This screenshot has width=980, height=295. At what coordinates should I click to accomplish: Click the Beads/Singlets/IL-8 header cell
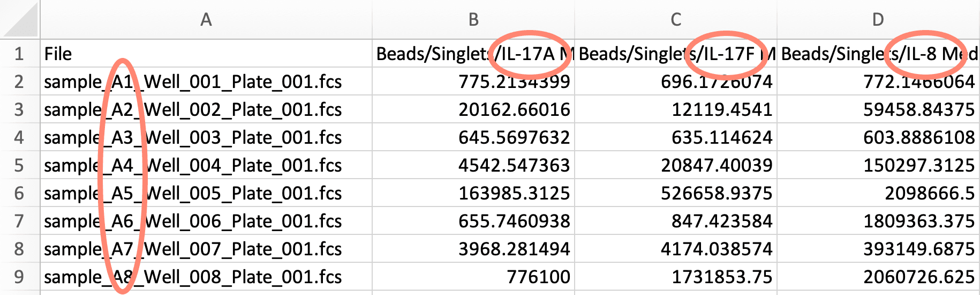(x=878, y=54)
